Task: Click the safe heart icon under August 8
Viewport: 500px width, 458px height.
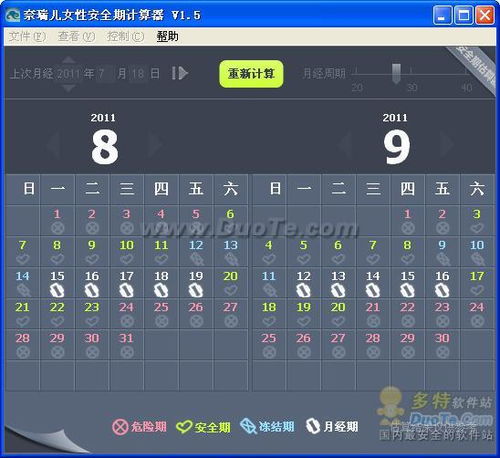Action: (x=57, y=259)
